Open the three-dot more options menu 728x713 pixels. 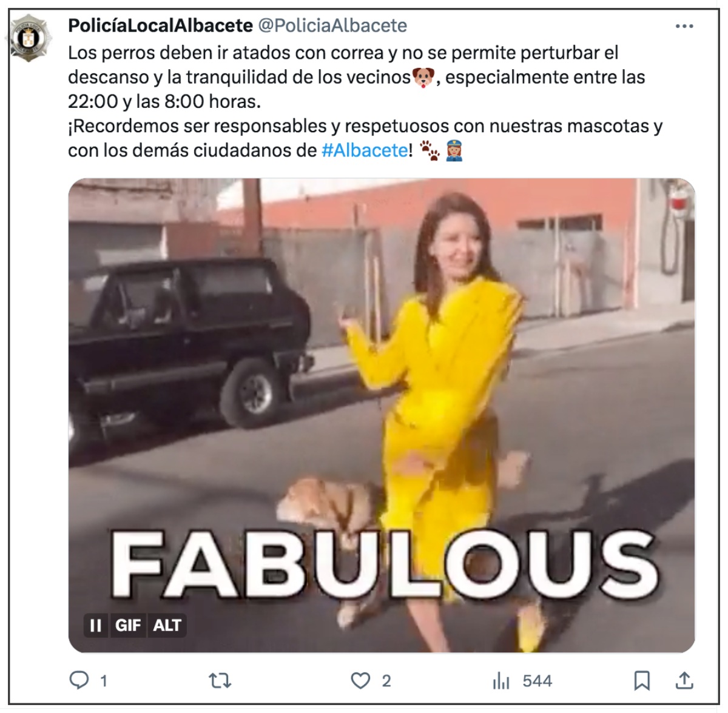pyautogui.click(x=684, y=26)
